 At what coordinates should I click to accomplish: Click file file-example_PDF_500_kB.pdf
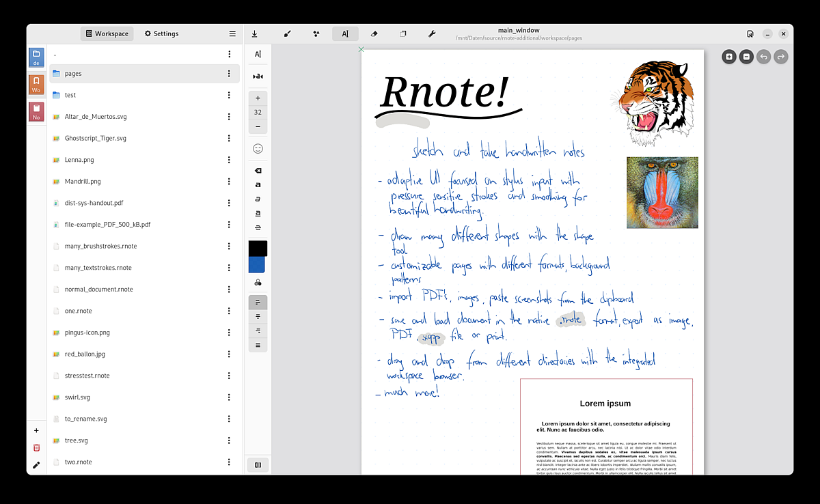pos(144,225)
